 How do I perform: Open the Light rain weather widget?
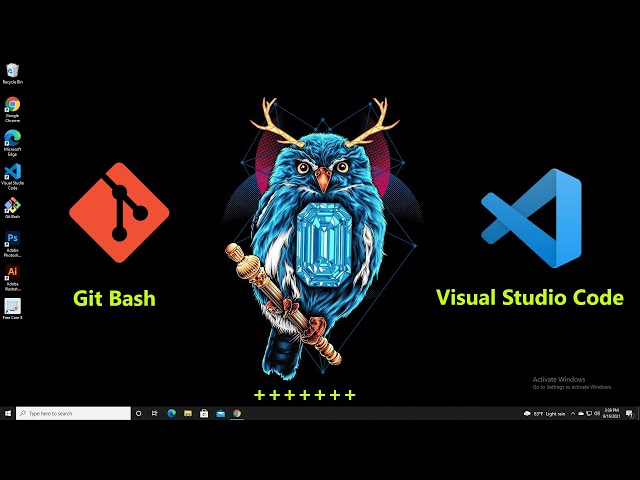(x=544, y=414)
